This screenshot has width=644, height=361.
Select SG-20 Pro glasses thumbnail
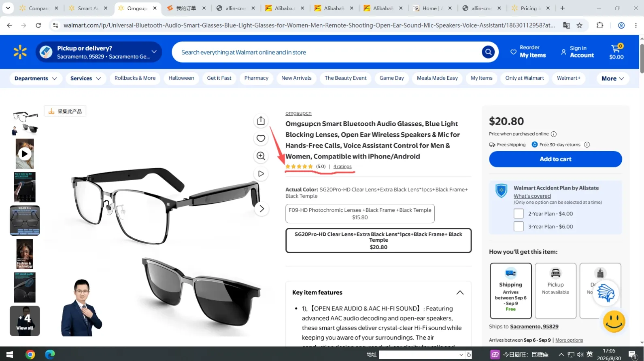[25, 220]
